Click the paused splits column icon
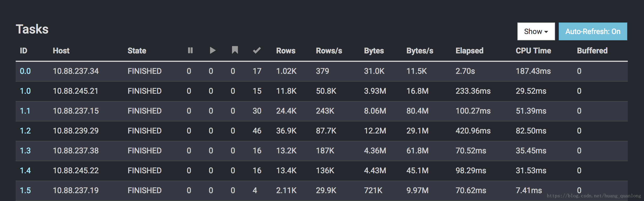 click(190, 50)
